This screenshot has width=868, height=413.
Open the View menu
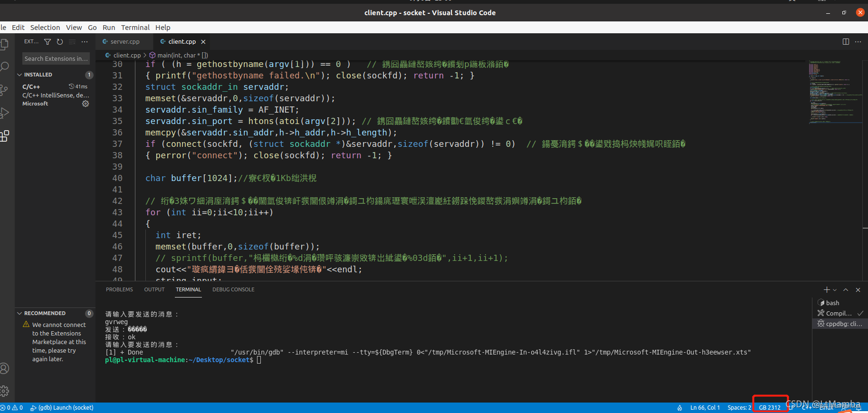(74, 28)
